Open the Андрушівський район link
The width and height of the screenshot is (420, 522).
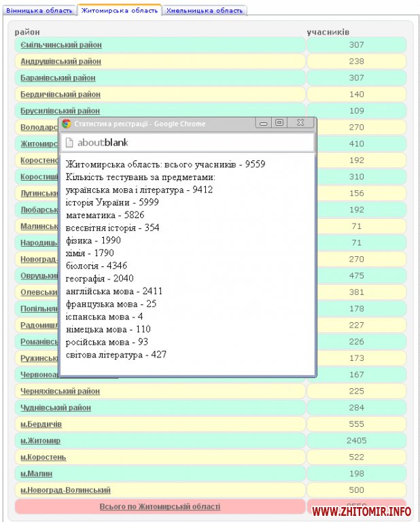click(x=60, y=61)
